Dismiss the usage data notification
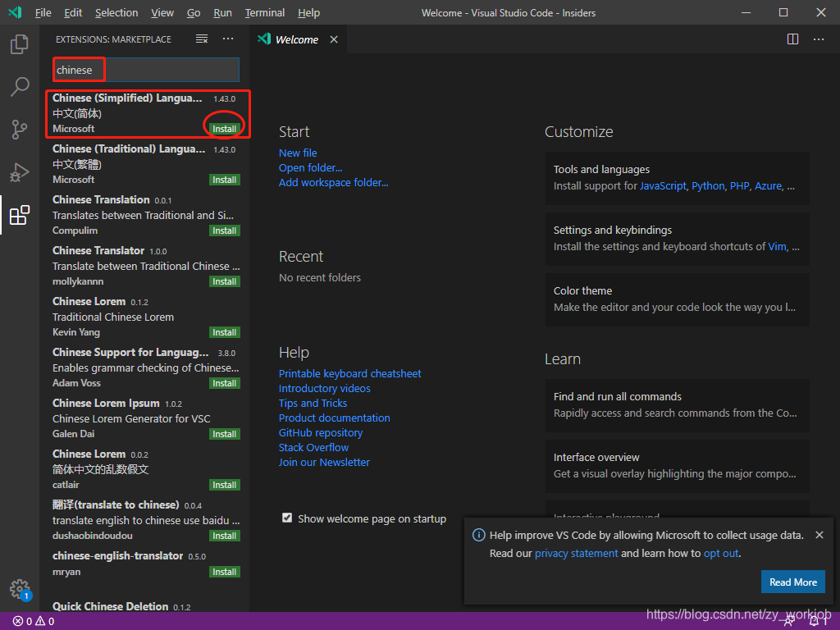The width and height of the screenshot is (840, 630). point(819,535)
